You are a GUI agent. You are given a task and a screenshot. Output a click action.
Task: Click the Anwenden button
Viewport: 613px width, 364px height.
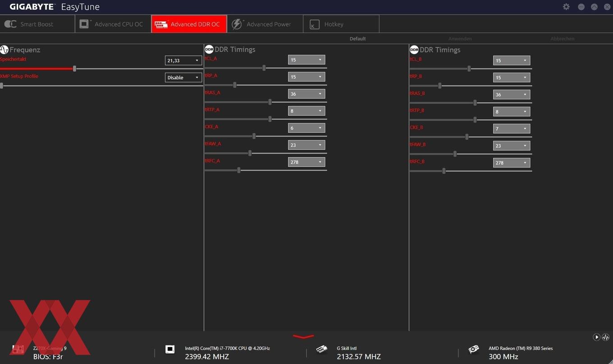460,39
